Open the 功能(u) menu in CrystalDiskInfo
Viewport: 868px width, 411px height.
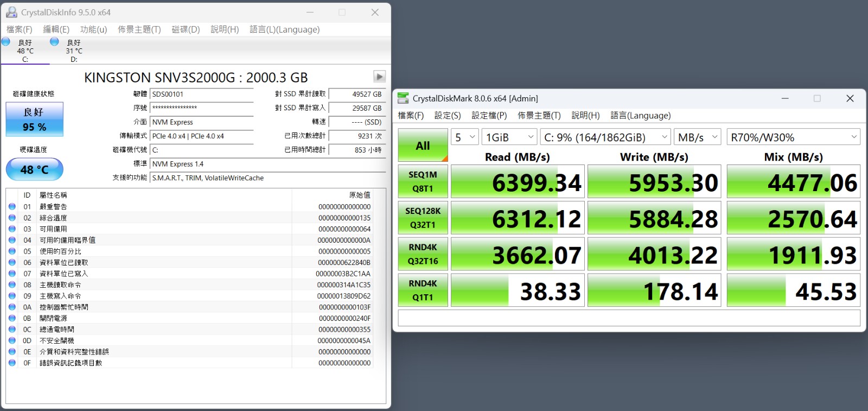point(93,29)
